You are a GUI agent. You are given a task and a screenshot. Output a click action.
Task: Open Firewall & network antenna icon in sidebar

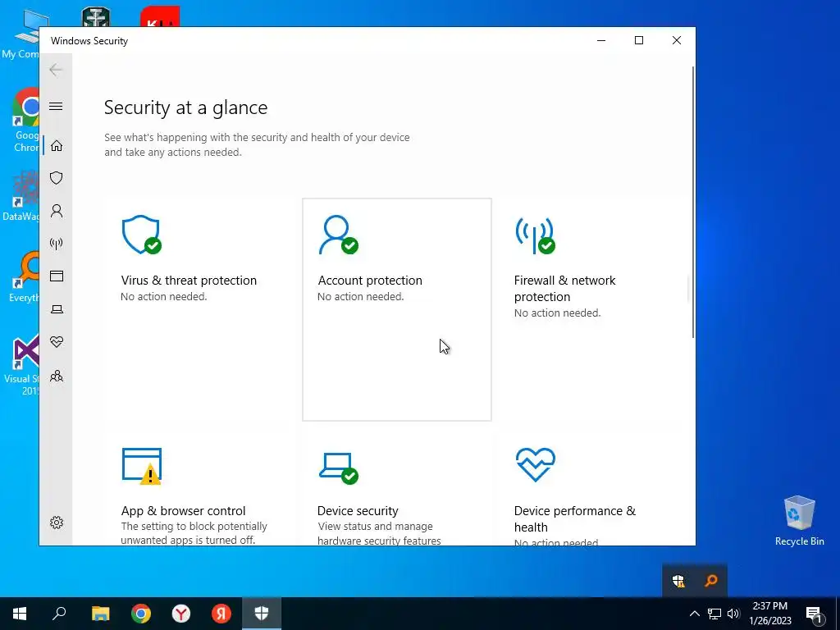pyautogui.click(x=57, y=244)
